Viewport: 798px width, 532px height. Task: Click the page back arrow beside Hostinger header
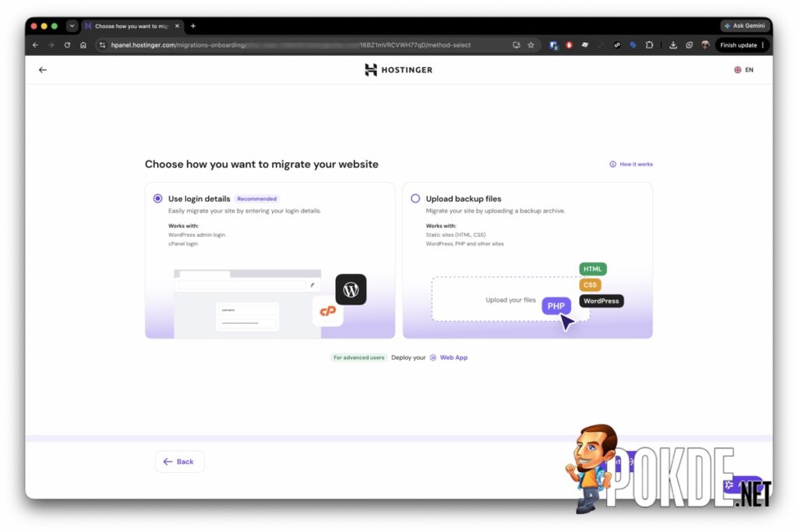pos(43,69)
